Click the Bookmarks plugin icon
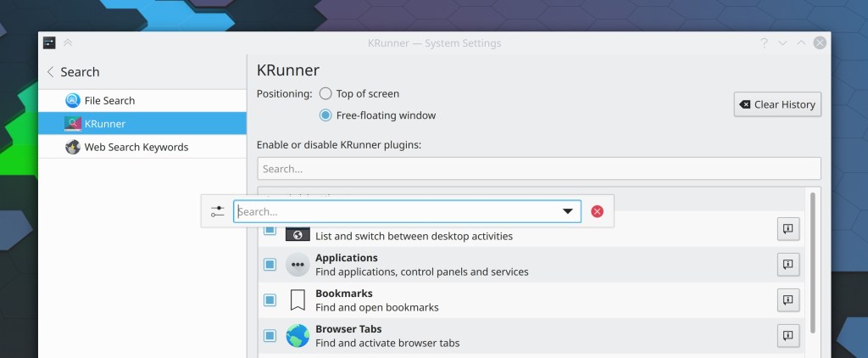Image resolution: width=868 pixels, height=358 pixels. [x=298, y=300]
